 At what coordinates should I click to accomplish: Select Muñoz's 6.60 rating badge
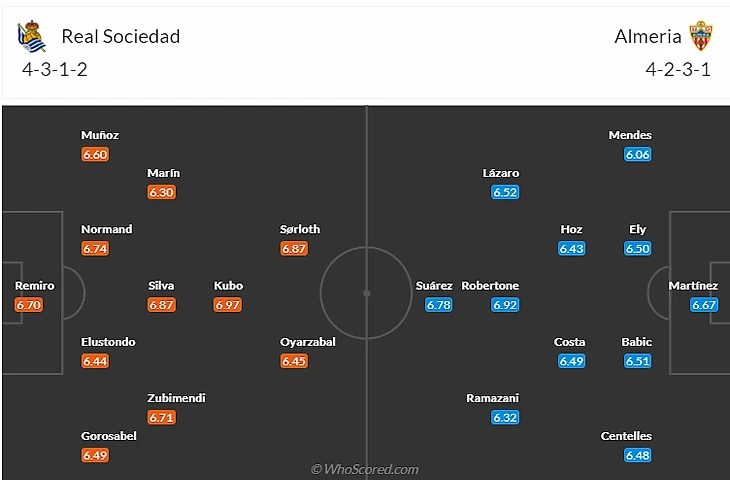[95, 154]
